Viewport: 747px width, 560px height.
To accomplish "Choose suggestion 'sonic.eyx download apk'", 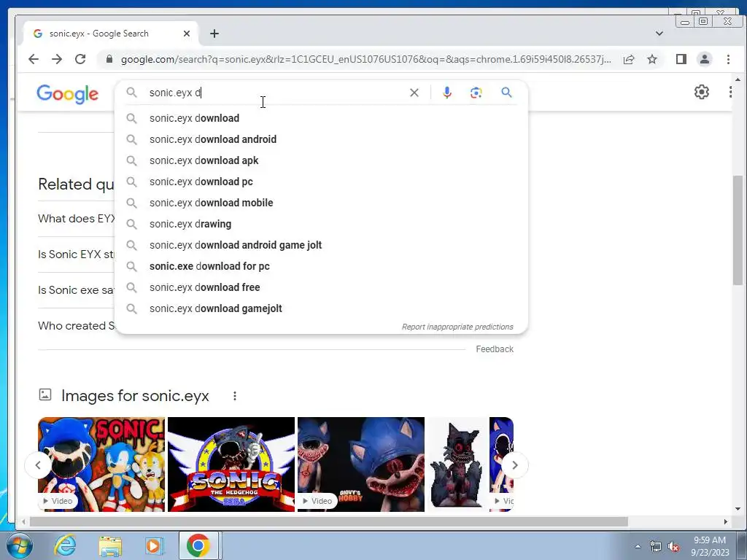I will click(x=321, y=160).
